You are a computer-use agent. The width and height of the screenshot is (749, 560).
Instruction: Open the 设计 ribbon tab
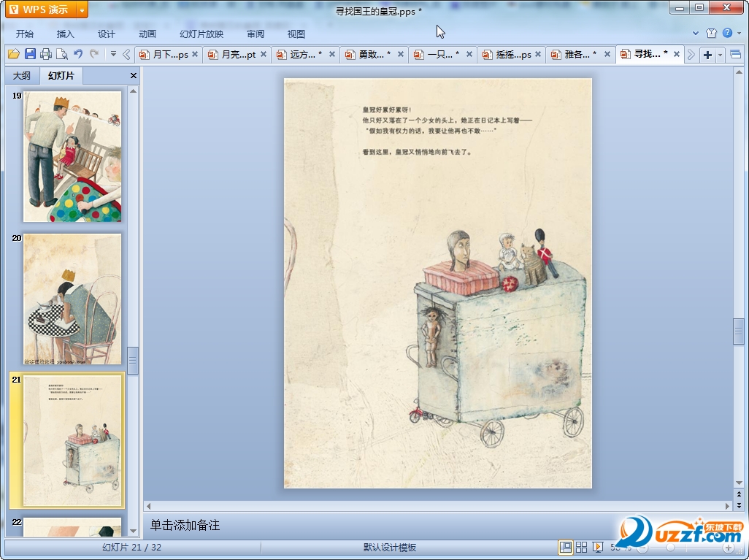[107, 34]
